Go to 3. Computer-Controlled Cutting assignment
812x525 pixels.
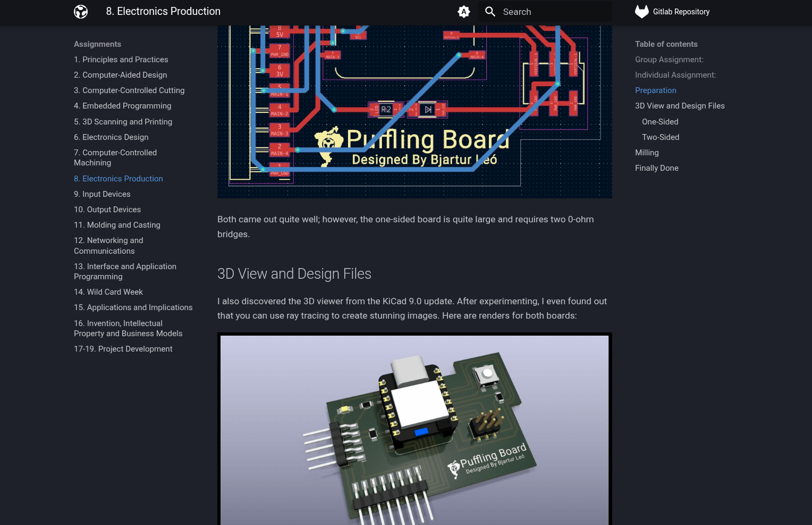[129, 90]
